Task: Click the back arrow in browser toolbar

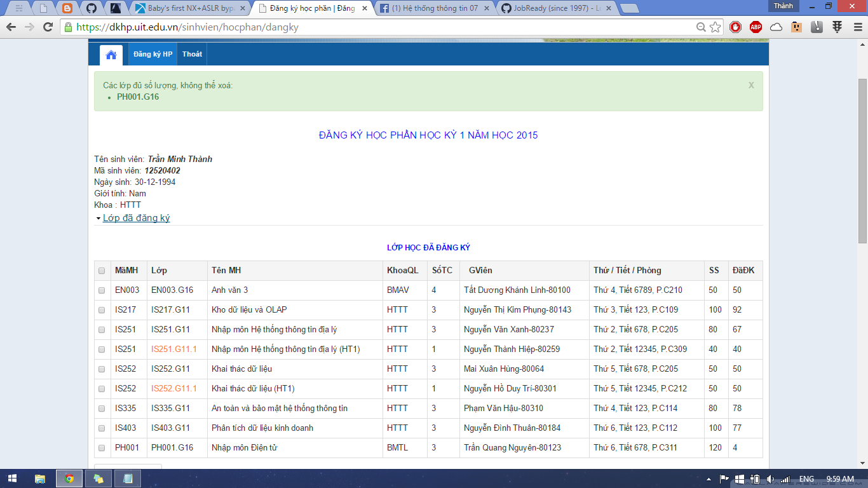Action: (11, 27)
